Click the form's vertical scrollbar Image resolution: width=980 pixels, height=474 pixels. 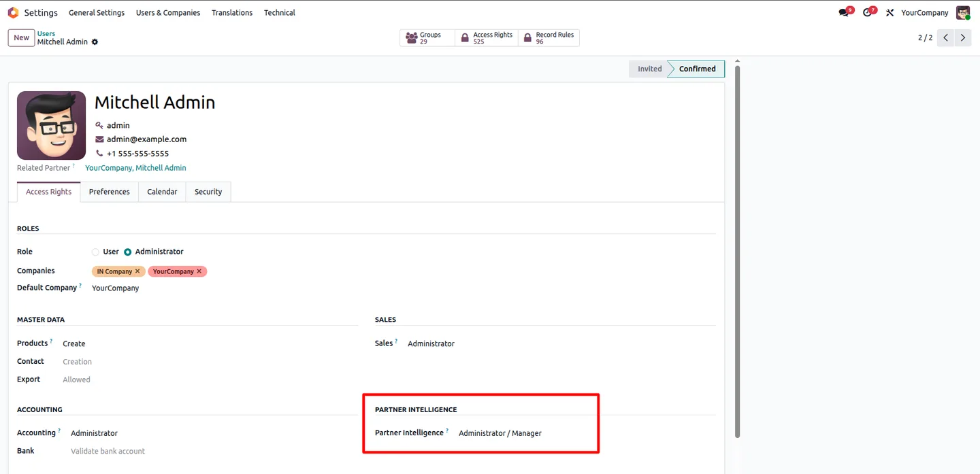click(x=737, y=252)
